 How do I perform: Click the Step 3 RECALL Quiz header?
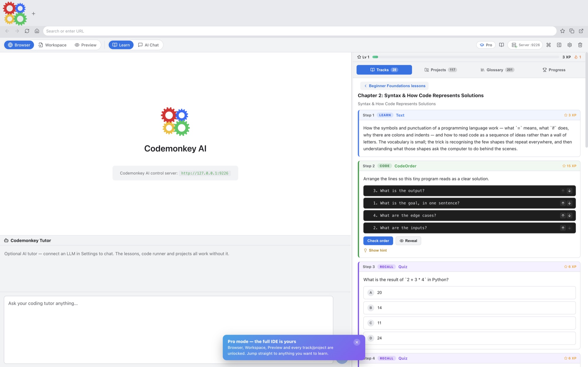469,267
